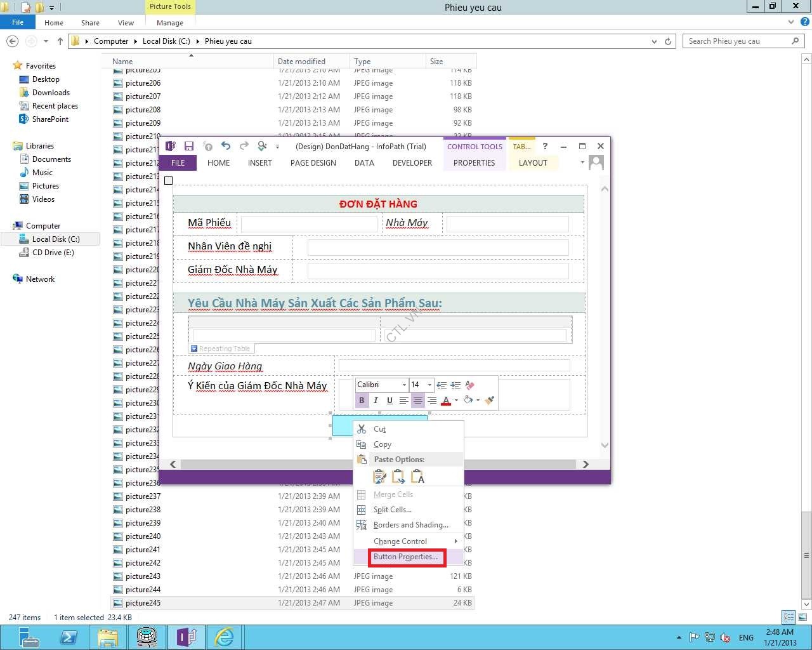Screen dimensions: 812x650
Task: Select Keep Text Only paste option
Action: click(417, 477)
